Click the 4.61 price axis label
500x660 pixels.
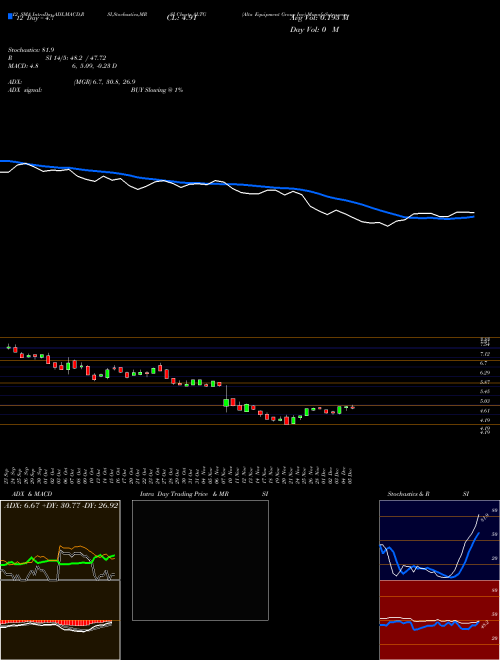[x=484, y=411]
